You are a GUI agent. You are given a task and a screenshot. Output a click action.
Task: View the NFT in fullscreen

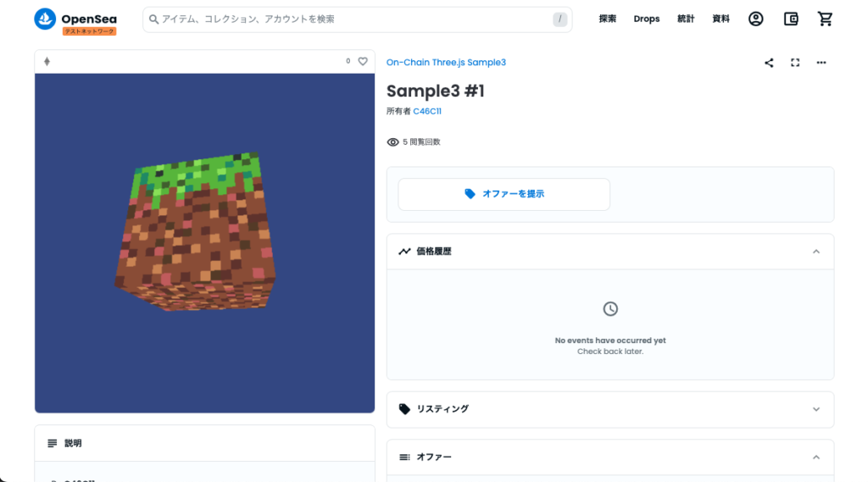(795, 63)
